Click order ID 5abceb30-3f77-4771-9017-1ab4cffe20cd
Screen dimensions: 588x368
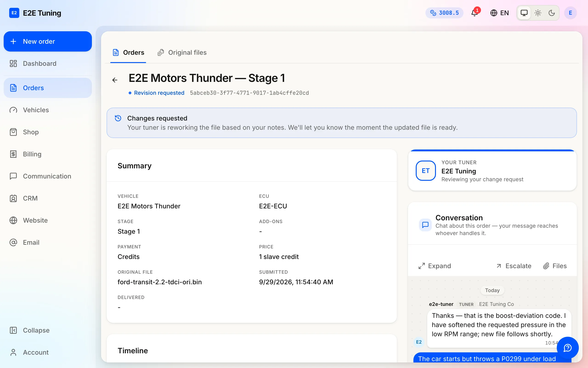point(249,93)
